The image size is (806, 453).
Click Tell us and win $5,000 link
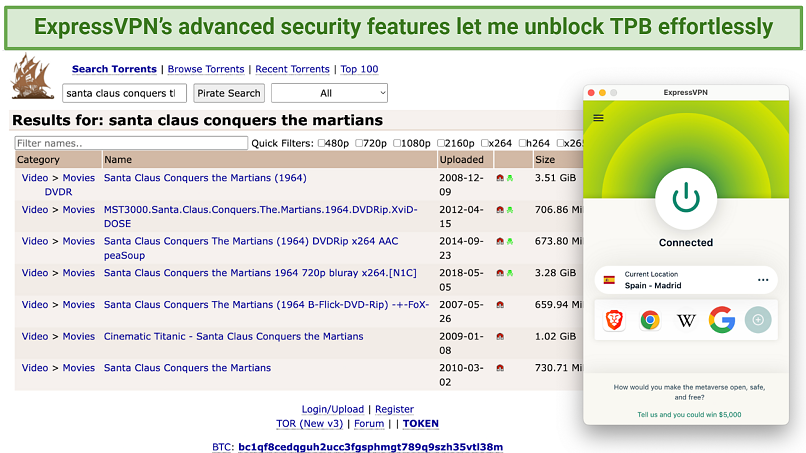[689, 414]
